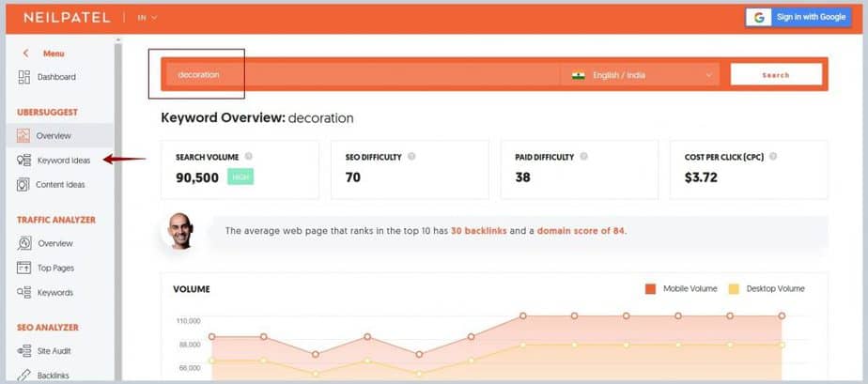
Task: Open Site Audit menu item
Action: tap(54, 351)
